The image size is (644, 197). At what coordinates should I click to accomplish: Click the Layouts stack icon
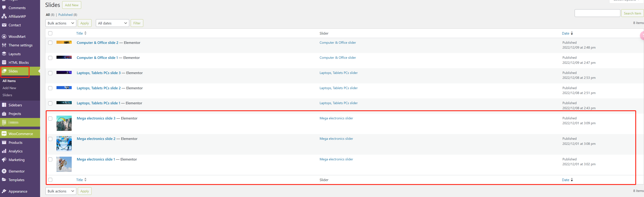4,54
